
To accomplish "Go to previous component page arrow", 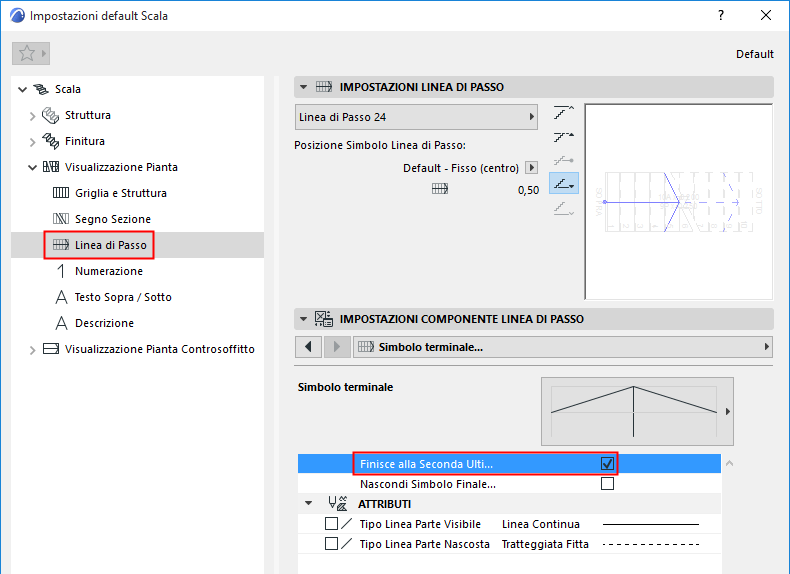I will 308,347.
